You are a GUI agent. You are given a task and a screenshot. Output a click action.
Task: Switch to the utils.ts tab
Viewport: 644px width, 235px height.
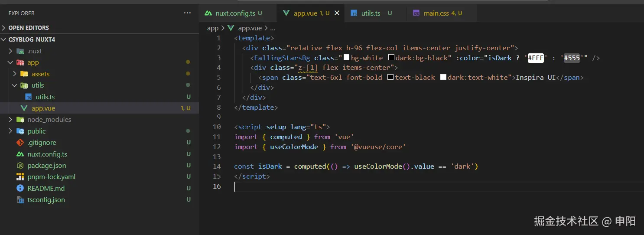376,13
